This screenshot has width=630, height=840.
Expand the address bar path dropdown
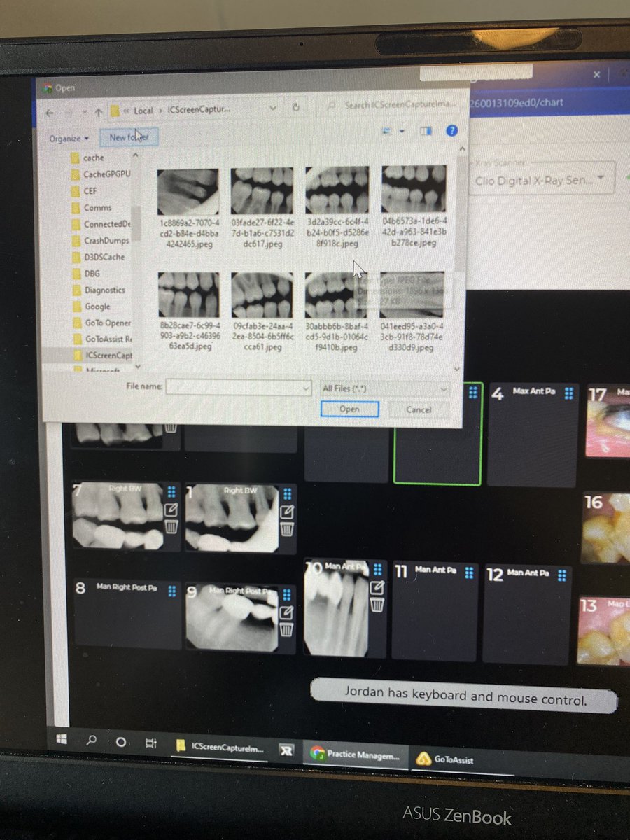coord(274,108)
